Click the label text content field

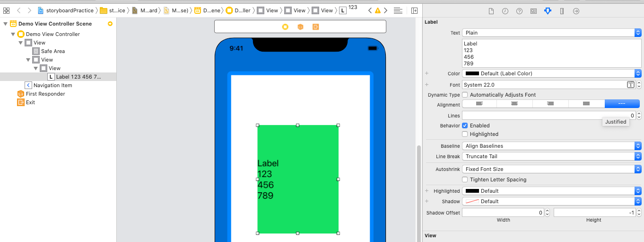pos(552,54)
